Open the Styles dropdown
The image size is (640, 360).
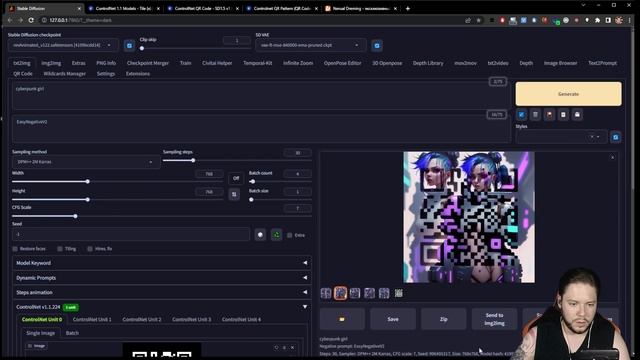click(x=561, y=137)
